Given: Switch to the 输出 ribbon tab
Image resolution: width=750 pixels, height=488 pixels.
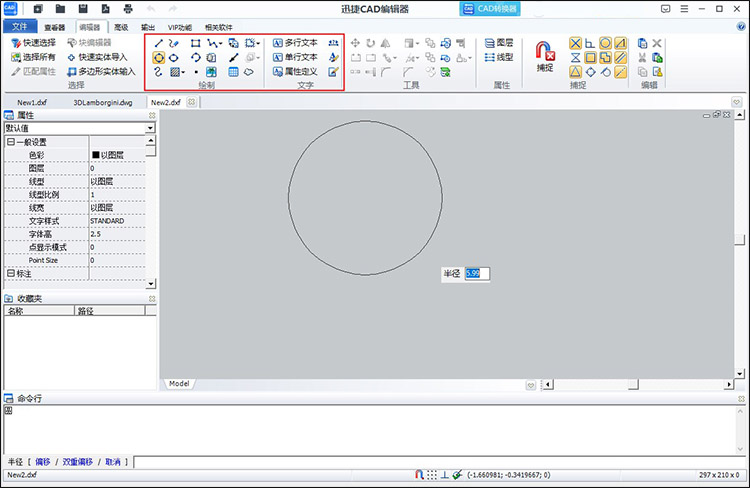Looking at the screenshot, I should click(148, 27).
